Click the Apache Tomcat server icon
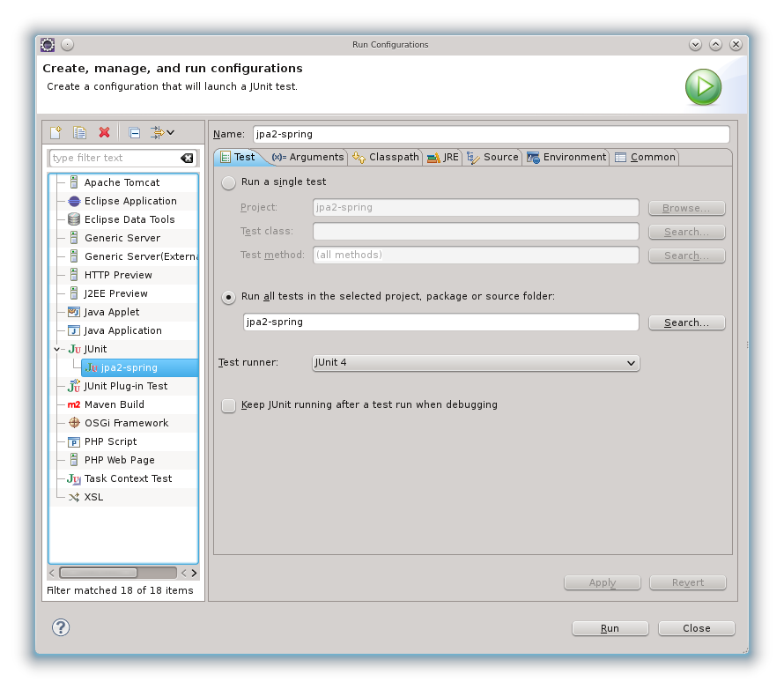Viewport: 784px width, 689px height. [74, 182]
